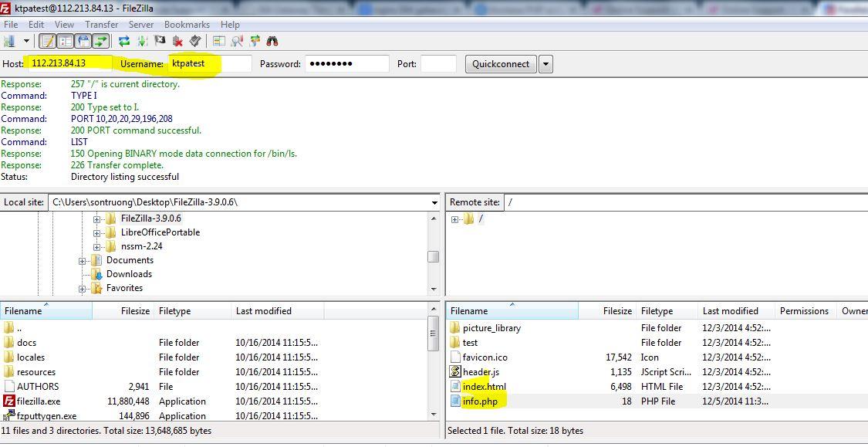Sort local files by Filesize column

coord(123,311)
